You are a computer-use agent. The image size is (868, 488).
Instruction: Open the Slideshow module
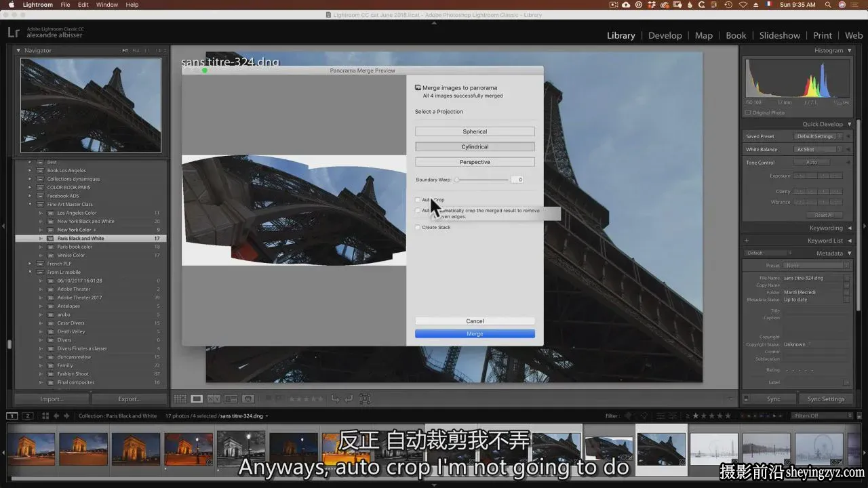[780, 35]
